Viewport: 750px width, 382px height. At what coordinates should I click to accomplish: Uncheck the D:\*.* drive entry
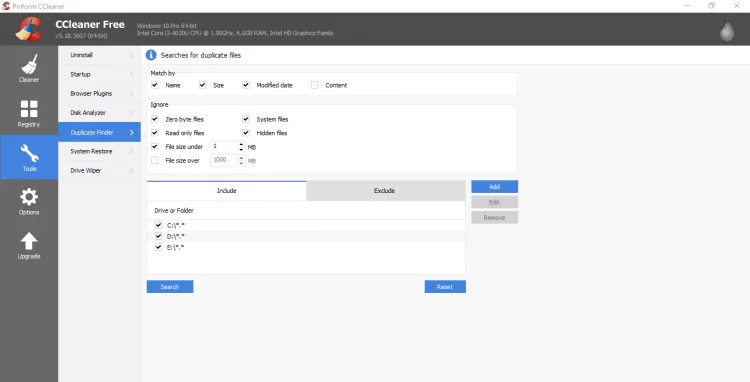(x=158, y=236)
